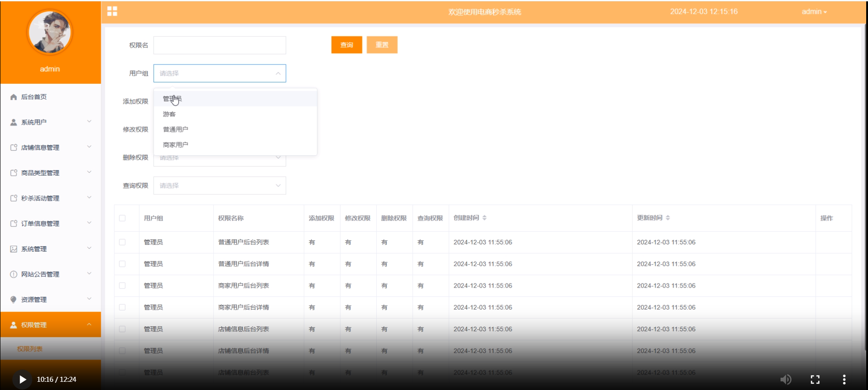
Task: Open the 查询权限 dropdown
Action: [x=220, y=186]
